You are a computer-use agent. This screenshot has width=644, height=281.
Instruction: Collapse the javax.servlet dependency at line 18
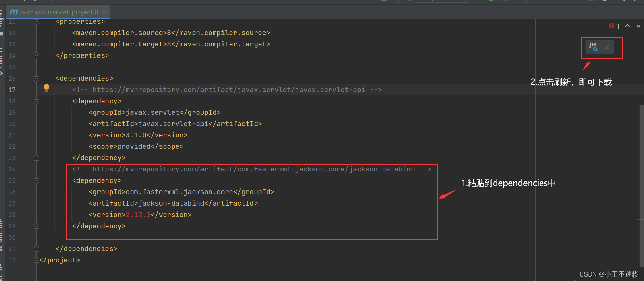click(x=36, y=101)
